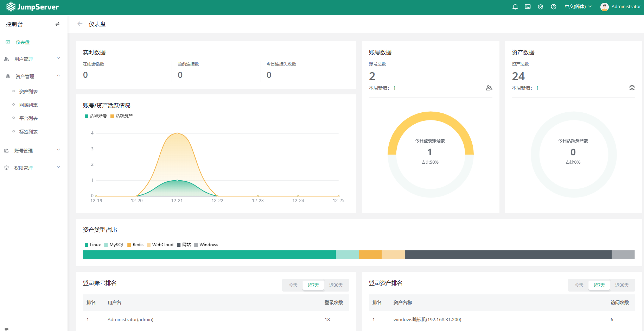Click the 资产总数 value 24
Viewport: 644px width, 331px height.
[x=518, y=76]
